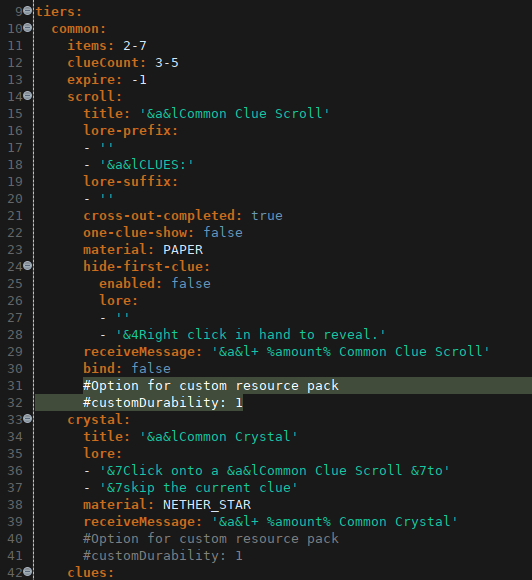
Task: Click the '&a&lCommon Clue Scroll' title string
Action: [x=234, y=114]
